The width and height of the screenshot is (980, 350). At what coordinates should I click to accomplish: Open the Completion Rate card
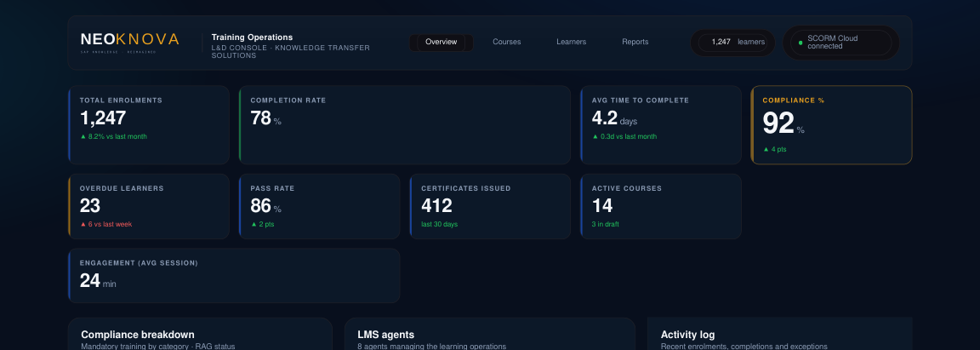(404, 125)
